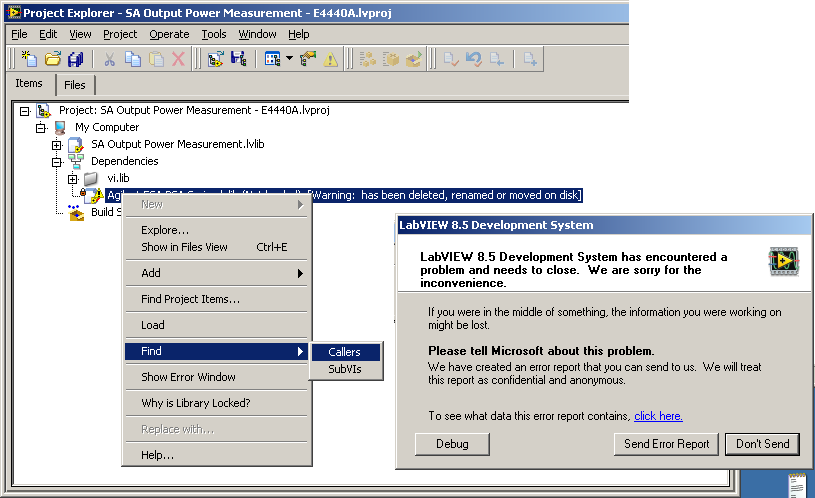This screenshot has height=498, width=815.
Task: Click the Build All boxes icon
Action: (x=367, y=59)
